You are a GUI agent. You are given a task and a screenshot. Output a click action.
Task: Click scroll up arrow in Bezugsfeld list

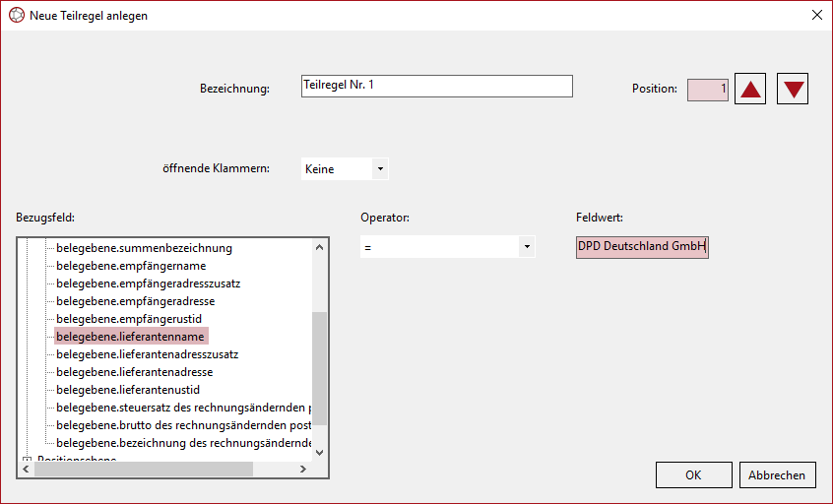tap(319, 247)
